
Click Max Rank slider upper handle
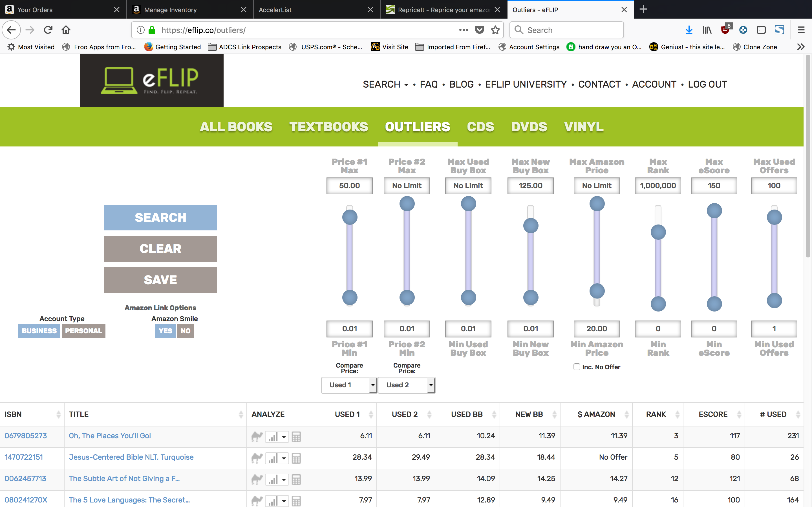click(x=658, y=232)
